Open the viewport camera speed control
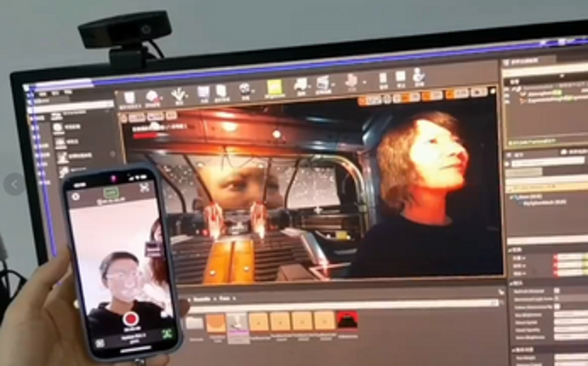This screenshot has width=588, height=366. point(477,92)
